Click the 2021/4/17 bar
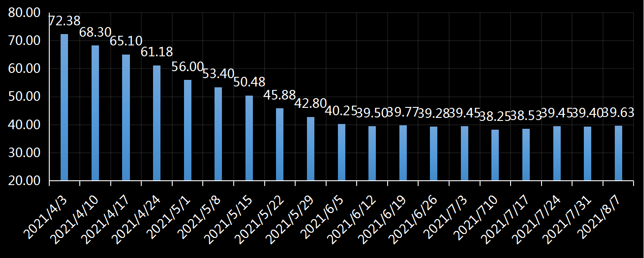The height and width of the screenshot is (258, 644). pos(126,117)
